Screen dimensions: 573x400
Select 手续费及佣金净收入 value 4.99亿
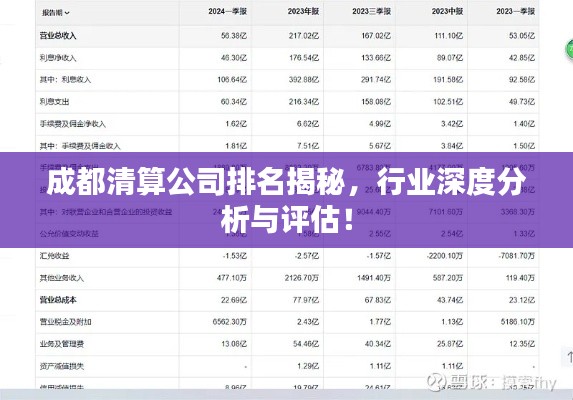[x=380, y=124]
